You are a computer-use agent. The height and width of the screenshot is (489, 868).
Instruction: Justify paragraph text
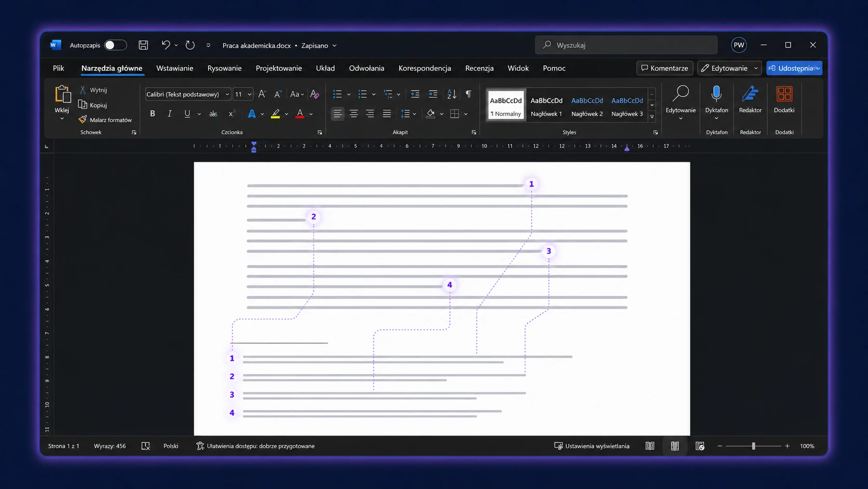pos(387,114)
